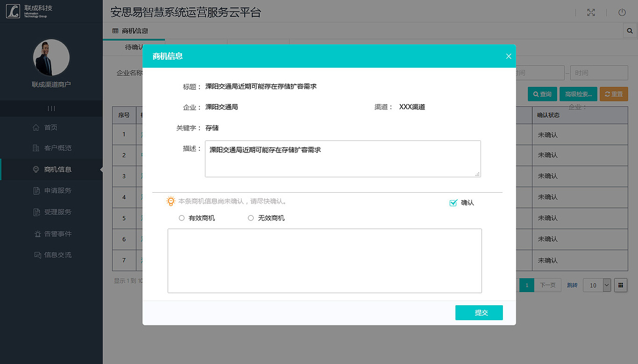
Task: Select the 有效商机 radio button
Action: click(x=181, y=218)
